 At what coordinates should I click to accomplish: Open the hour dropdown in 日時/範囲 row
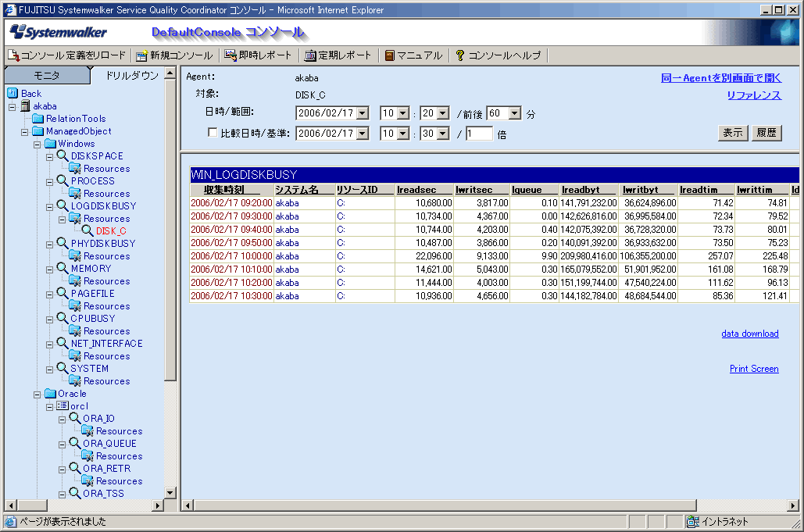point(403,113)
